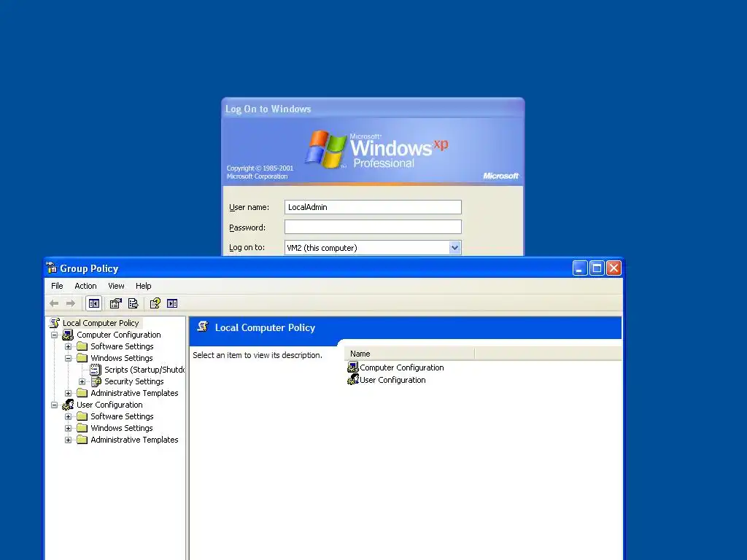Viewport: 747px width, 560px height.
Task: Click the Group Policy title bar icon
Action: click(x=52, y=268)
